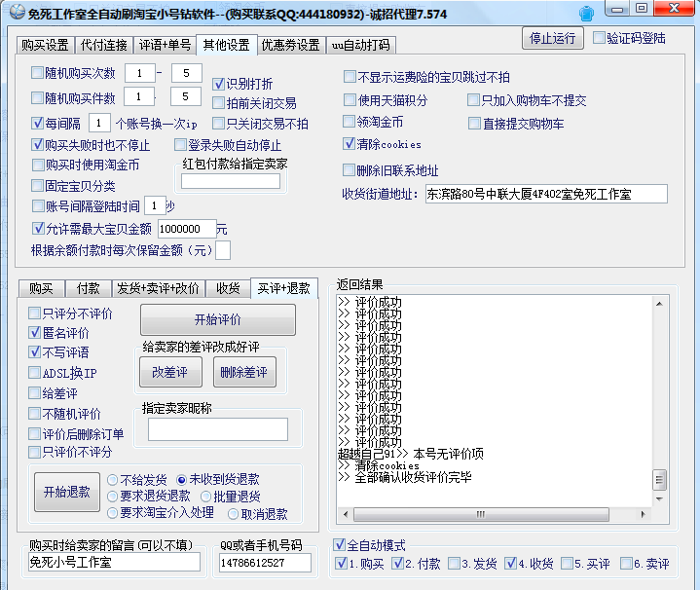Select 取消退款 radio button

[x=233, y=514]
